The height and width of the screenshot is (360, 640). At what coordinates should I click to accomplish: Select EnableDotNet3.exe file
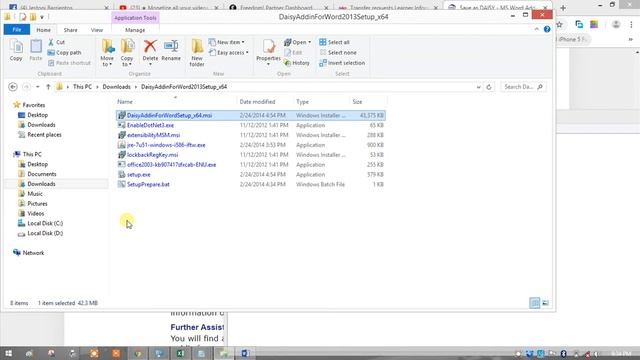click(x=251, y=125)
